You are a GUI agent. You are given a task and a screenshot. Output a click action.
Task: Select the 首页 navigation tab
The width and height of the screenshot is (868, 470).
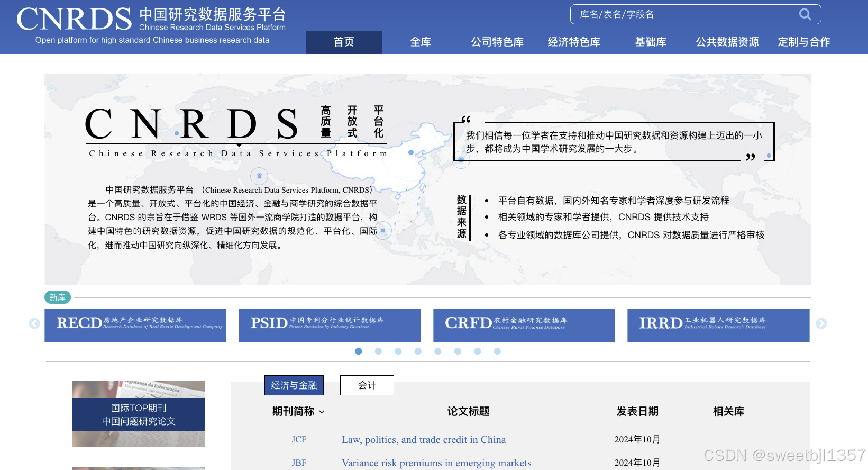point(344,42)
